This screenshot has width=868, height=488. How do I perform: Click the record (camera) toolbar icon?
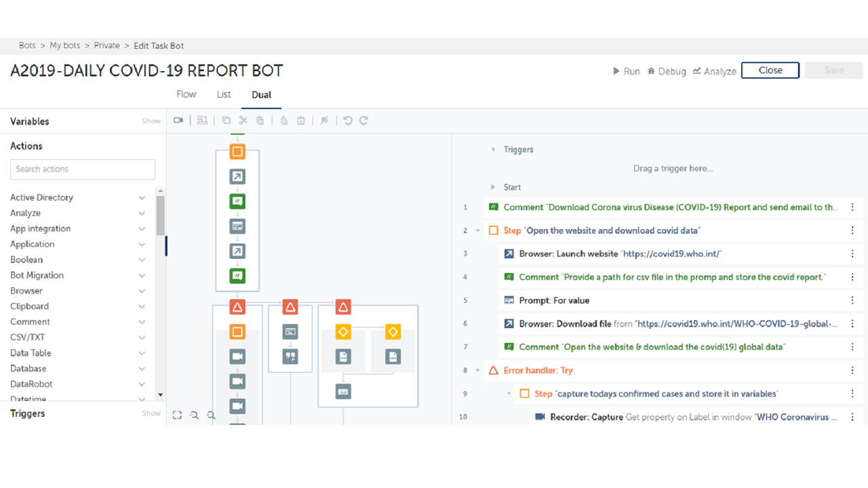(178, 121)
